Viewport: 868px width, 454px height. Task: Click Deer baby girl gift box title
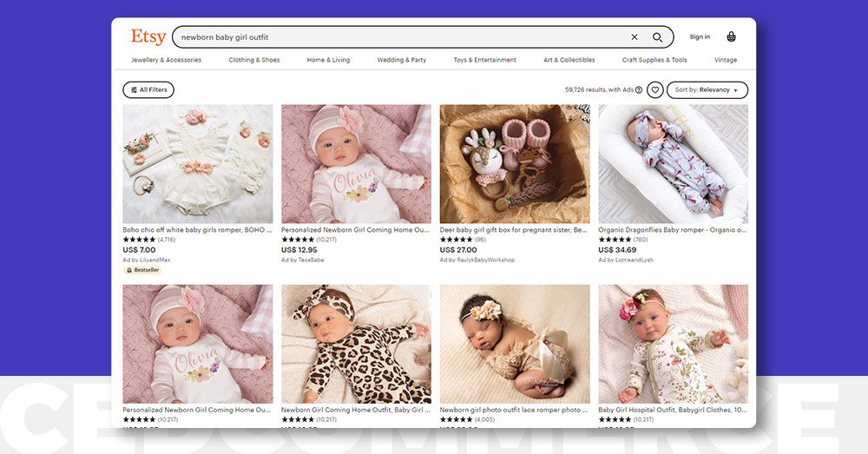pyautogui.click(x=514, y=230)
